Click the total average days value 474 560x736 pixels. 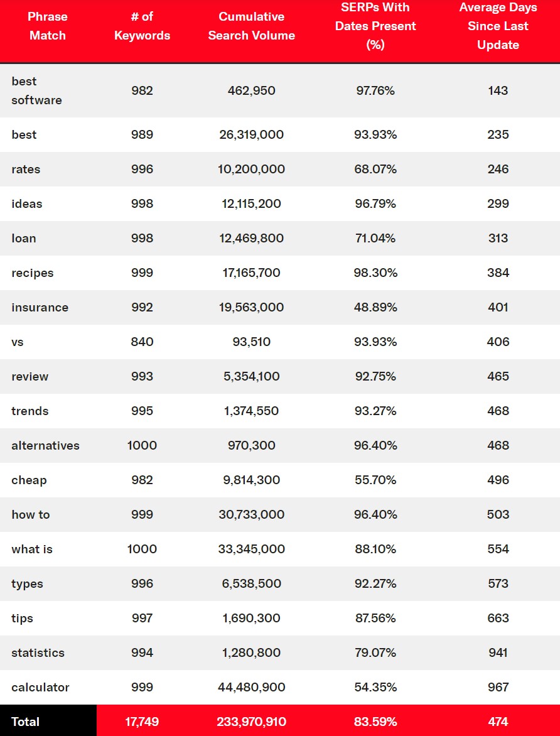[x=498, y=722]
